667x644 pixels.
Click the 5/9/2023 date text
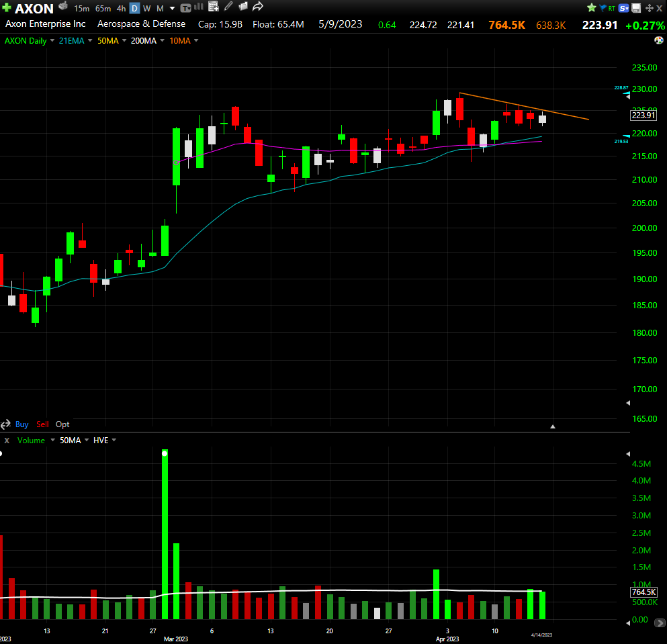click(x=341, y=24)
